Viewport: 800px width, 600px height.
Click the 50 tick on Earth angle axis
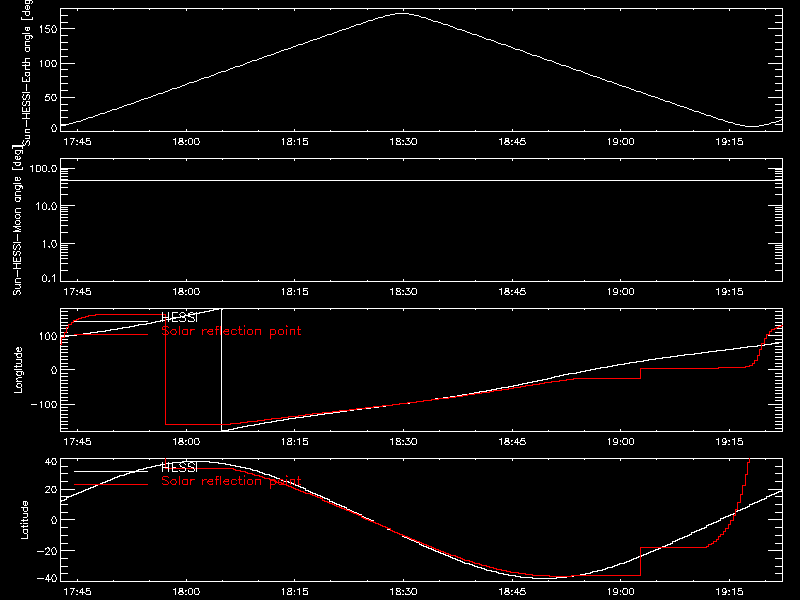pos(51,97)
